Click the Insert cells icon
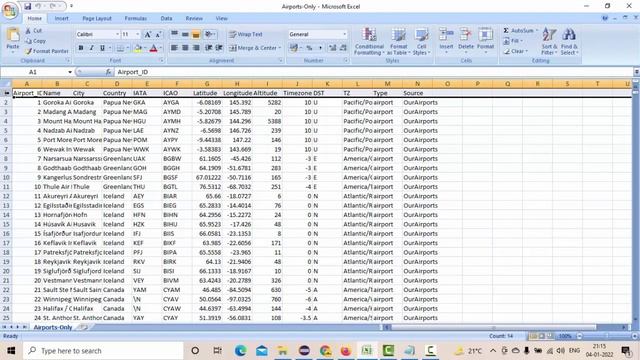This screenshot has width=640, height=360. coord(446,35)
